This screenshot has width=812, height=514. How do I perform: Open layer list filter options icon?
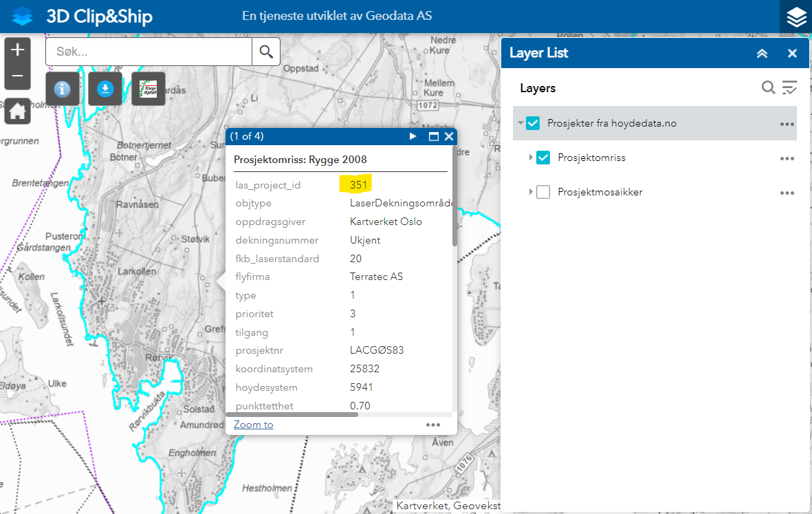pos(789,87)
